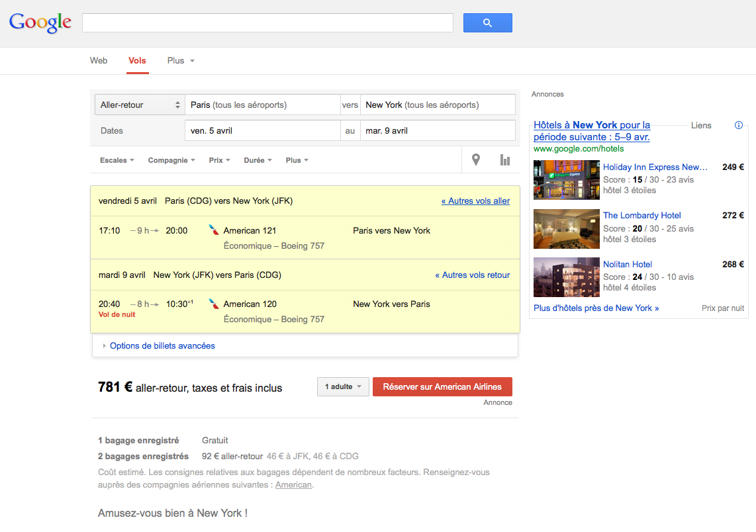Open the 1 adulte passenger dropdown
756x532 pixels.
click(343, 387)
